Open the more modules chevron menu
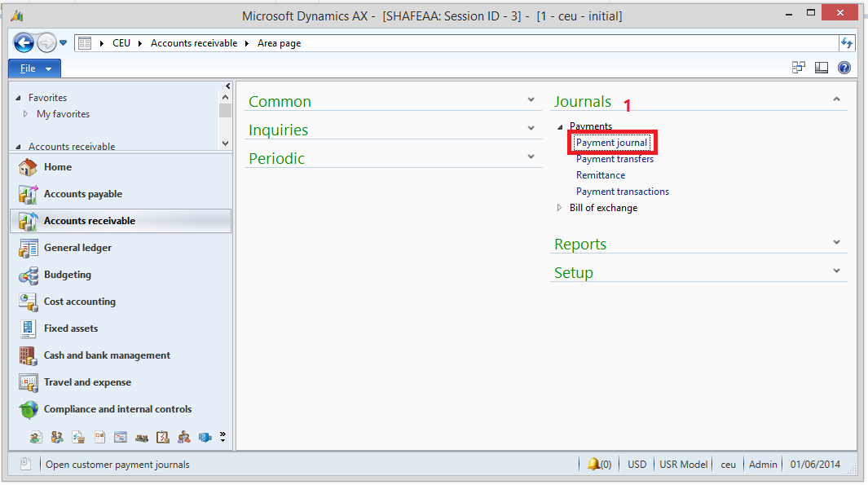This screenshot has width=868, height=485. (223, 437)
